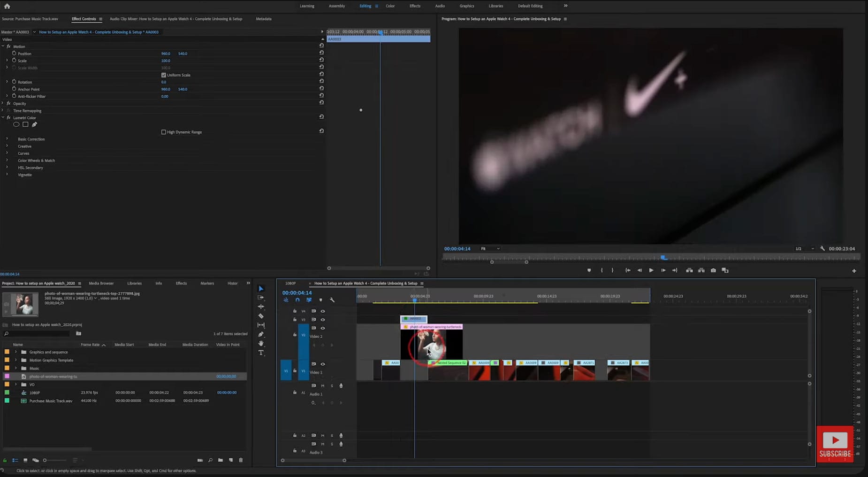
Task: Select the Ripple Edit tool
Action: pos(261,307)
